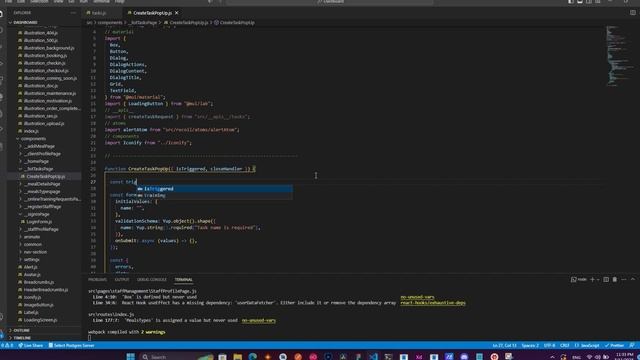The height and width of the screenshot is (360, 640).
Task: Change CRLF line ending setting
Action: [565, 346]
